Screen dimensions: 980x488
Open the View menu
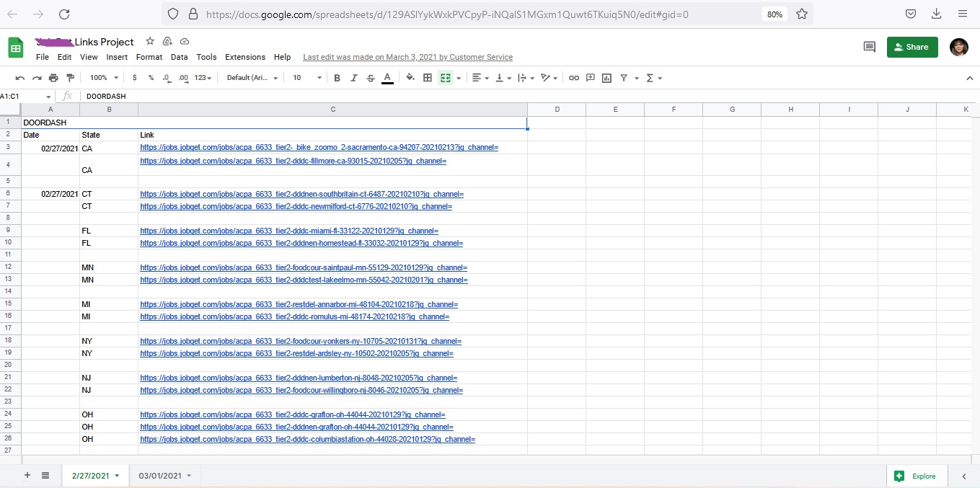pos(89,57)
